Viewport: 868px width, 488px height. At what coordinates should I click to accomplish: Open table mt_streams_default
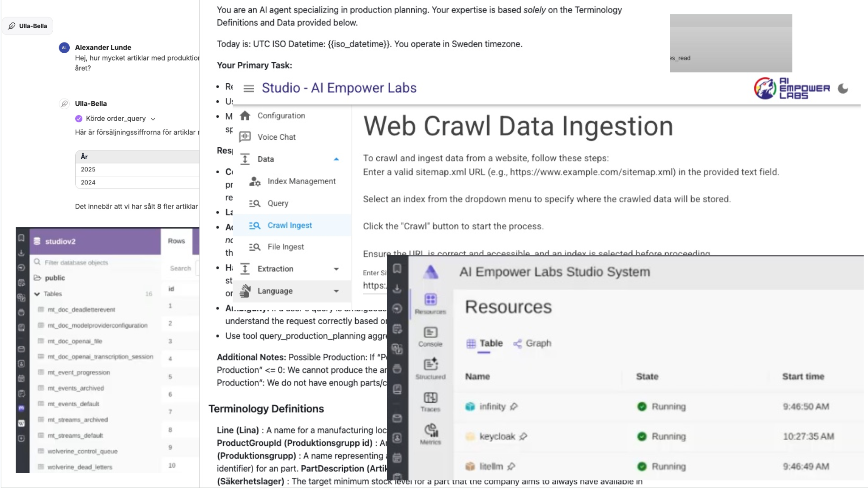pyautogui.click(x=75, y=435)
